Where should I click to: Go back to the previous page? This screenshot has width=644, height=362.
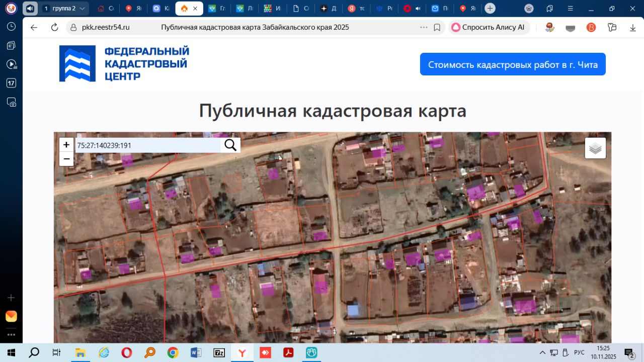[34, 27]
